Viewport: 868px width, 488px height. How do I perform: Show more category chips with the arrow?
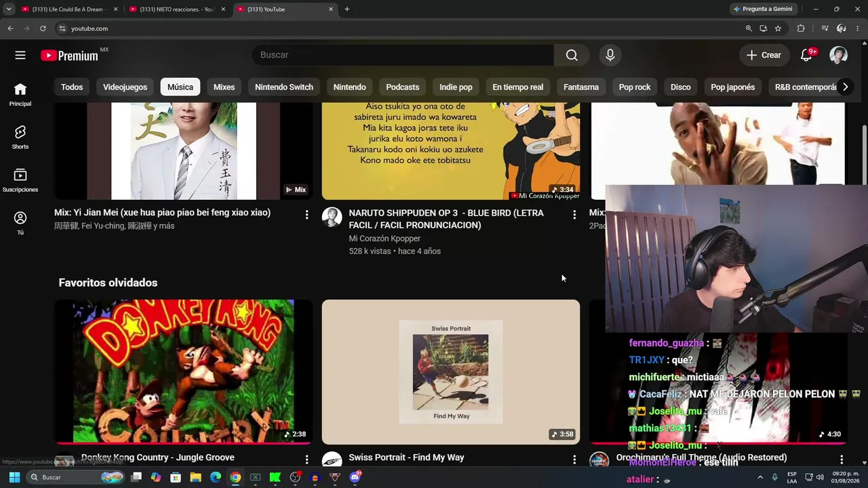point(845,87)
